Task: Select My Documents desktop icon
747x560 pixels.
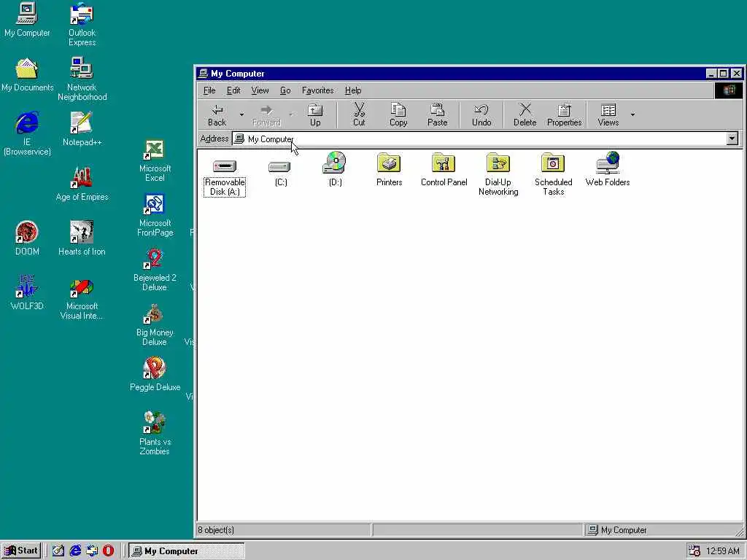Action: pos(27,75)
